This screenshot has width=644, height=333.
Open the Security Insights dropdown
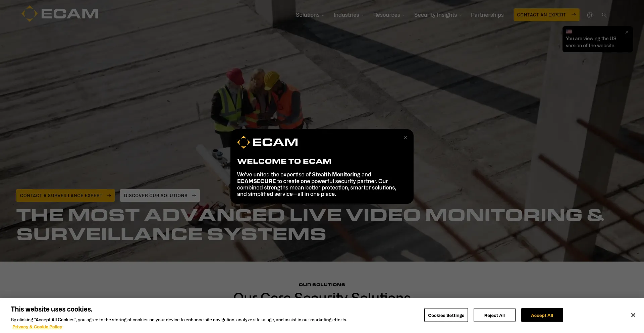435,15
